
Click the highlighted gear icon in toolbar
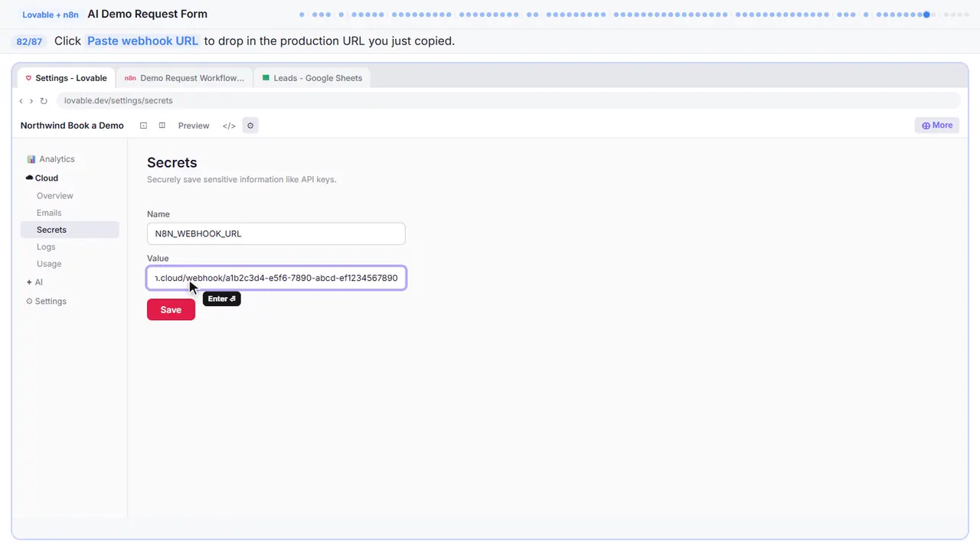coord(250,126)
